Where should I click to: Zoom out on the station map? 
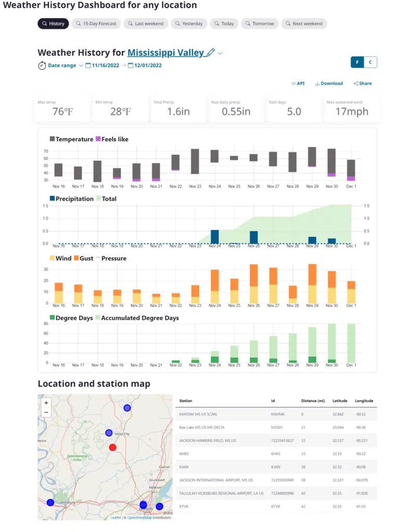[x=46, y=412]
